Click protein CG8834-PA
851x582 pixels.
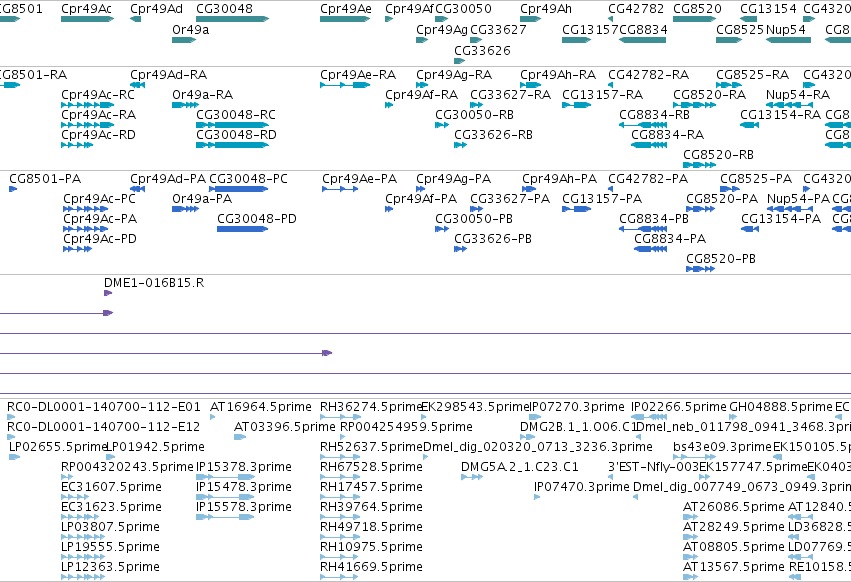click(x=670, y=239)
